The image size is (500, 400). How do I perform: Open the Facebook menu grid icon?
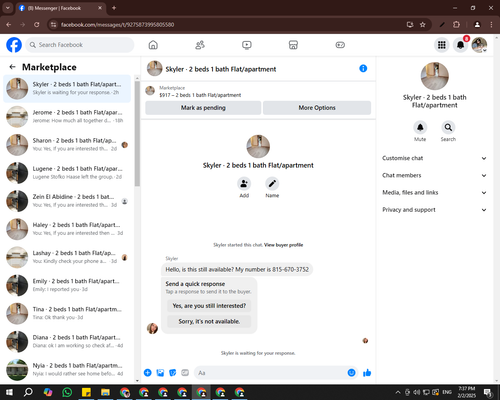point(442,45)
